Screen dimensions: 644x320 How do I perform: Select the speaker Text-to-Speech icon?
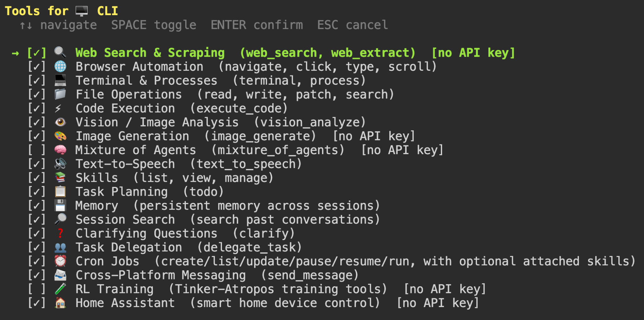[61, 164]
